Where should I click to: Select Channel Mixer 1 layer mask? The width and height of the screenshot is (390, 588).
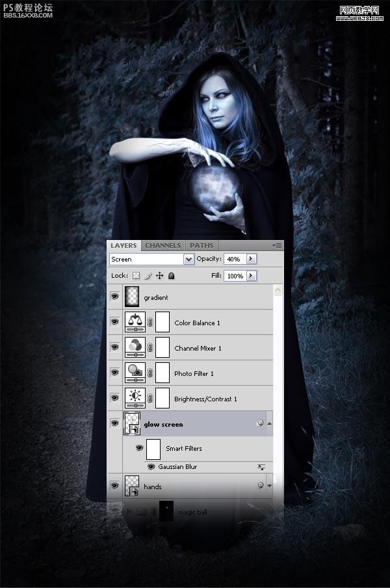(x=162, y=347)
